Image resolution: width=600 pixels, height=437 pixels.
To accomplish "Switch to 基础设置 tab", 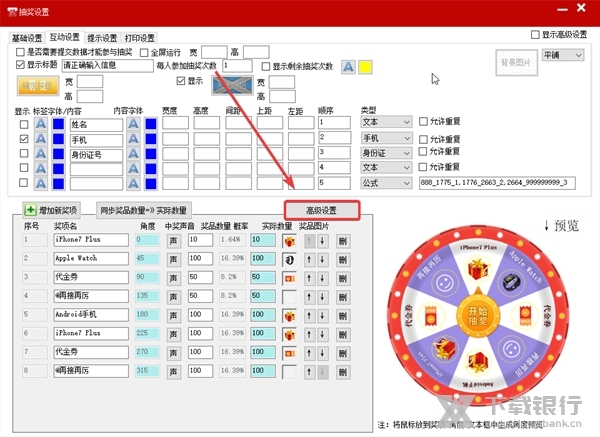I will tap(27, 38).
